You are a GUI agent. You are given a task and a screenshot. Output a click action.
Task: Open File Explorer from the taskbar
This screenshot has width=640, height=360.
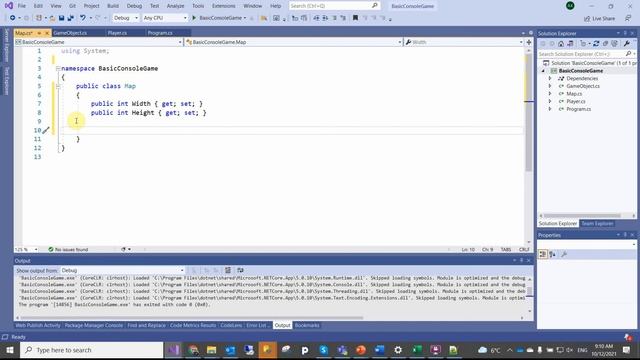coord(211,350)
